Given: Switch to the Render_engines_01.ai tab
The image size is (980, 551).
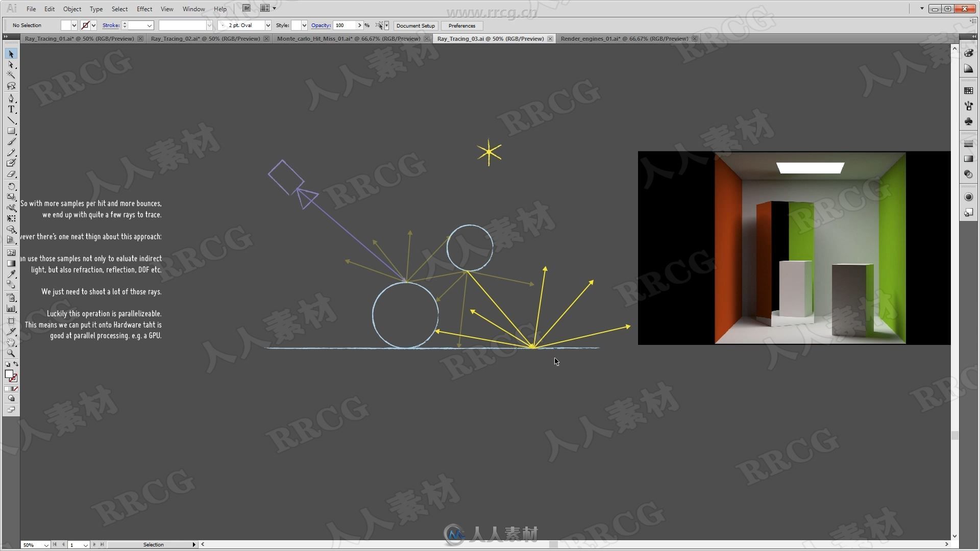Looking at the screenshot, I should (624, 39).
